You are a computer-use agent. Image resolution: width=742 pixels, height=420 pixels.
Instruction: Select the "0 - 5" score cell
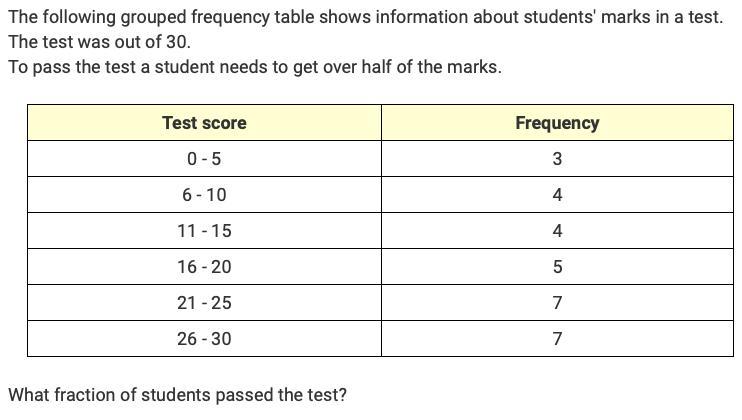(x=204, y=159)
